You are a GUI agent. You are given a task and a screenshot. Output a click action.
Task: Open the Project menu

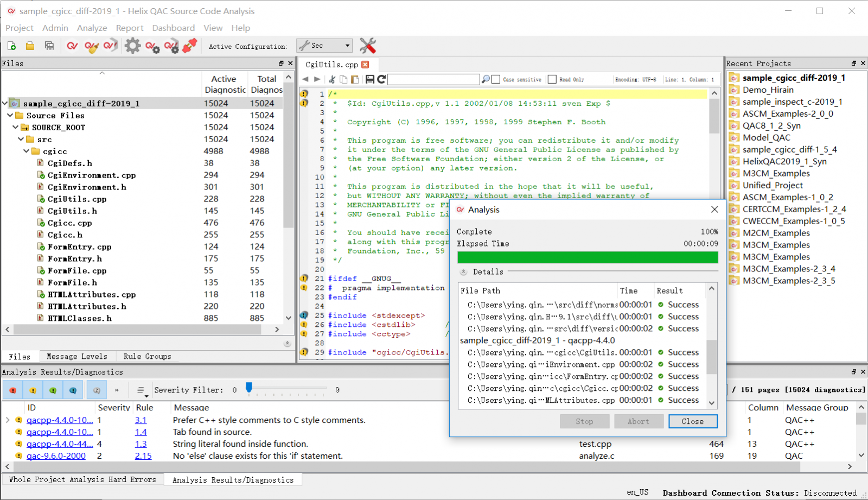20,28
